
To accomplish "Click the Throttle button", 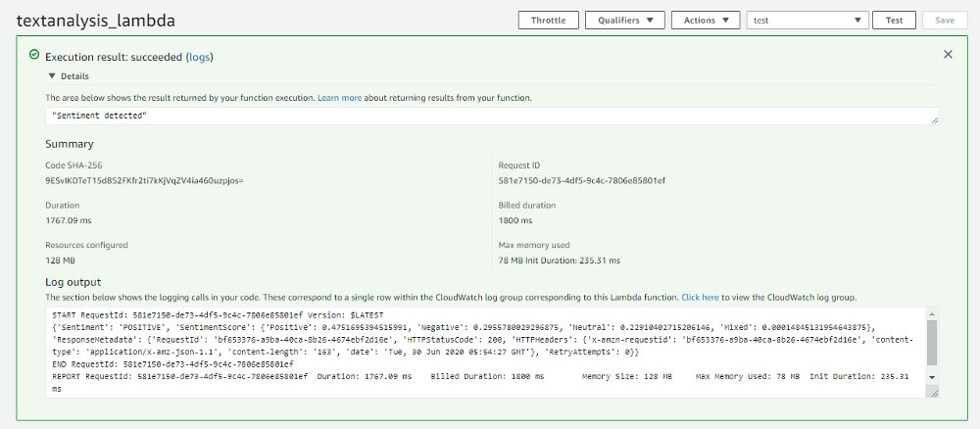I will 548,20.
